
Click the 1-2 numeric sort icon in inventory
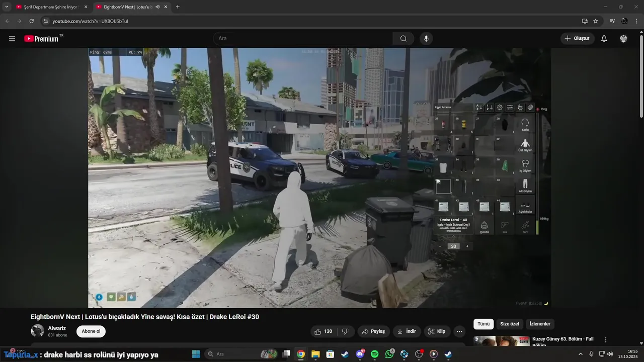point(490,108)
